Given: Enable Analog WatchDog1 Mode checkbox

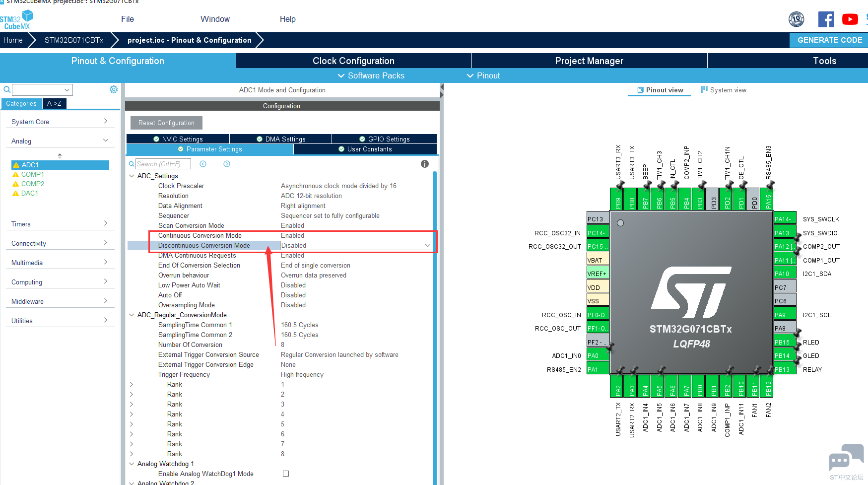Looking at the screenshot, I should 286,474.
